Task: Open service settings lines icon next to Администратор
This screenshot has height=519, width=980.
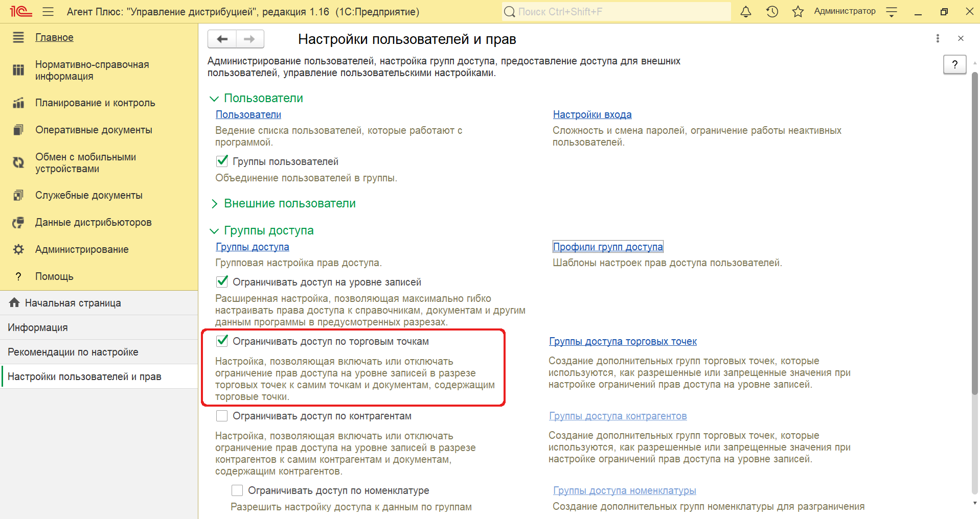Action: coord(892,12)
